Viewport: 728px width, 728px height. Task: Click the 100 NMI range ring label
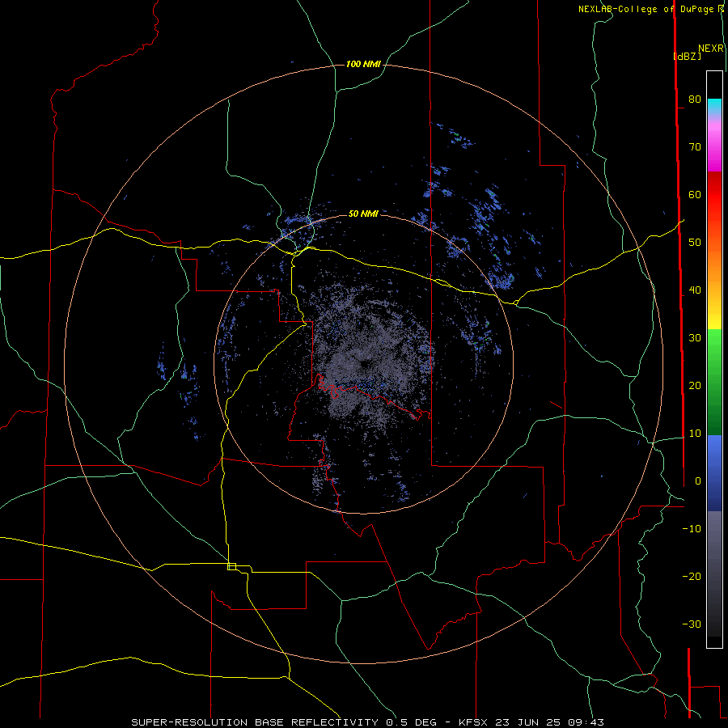pyautogui.click(x=363, y=64)
